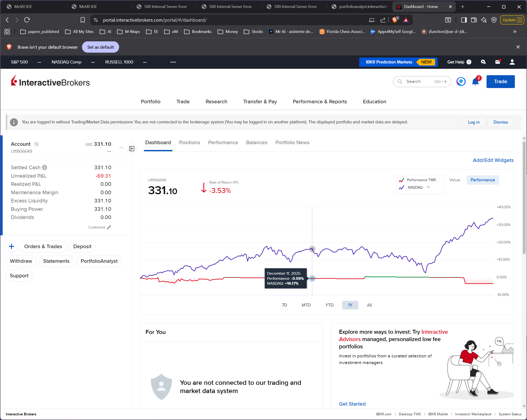Click the blue Trade button

tap(500, 81)
